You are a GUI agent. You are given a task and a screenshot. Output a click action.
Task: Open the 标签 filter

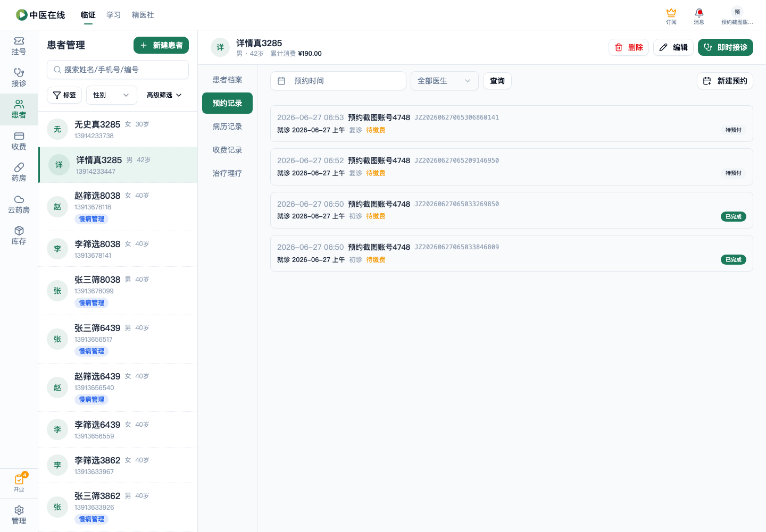pyautogui.click(x=64, y=95)
